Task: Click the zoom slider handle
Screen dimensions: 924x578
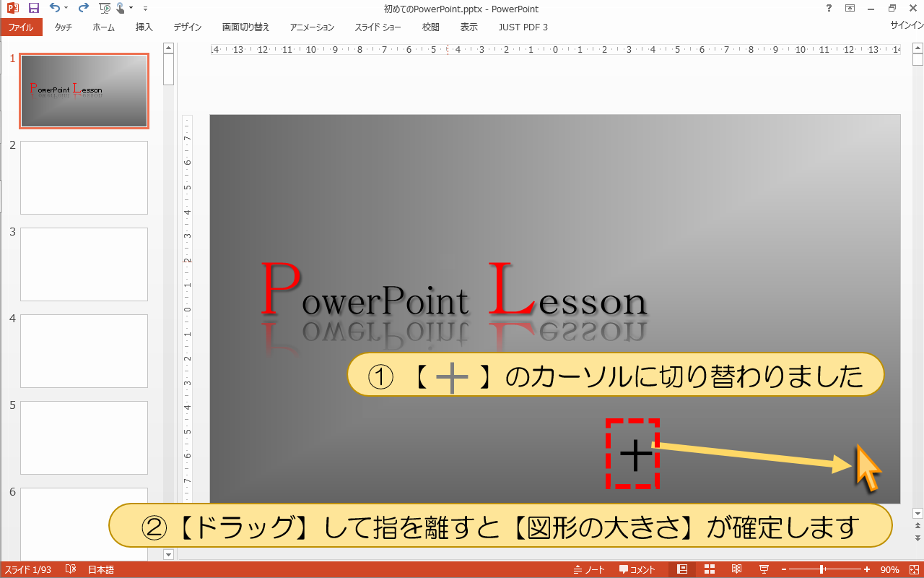Action: [x=822, y=570]
